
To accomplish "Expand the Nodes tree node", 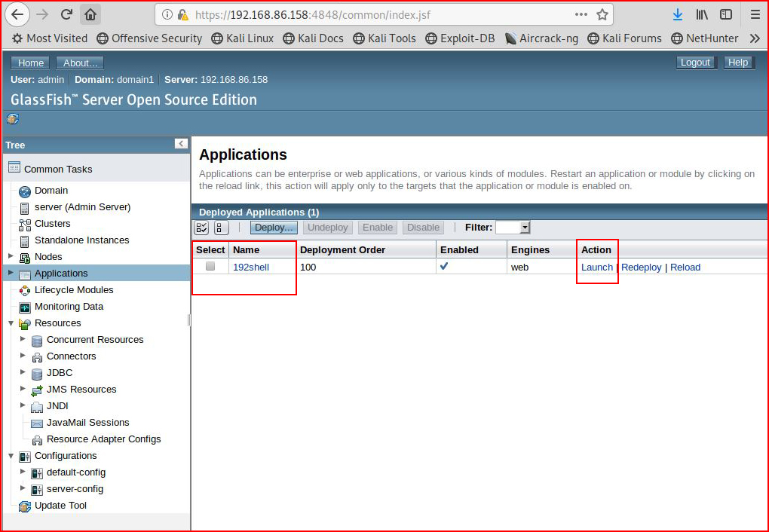I will [x=11, y=256].
